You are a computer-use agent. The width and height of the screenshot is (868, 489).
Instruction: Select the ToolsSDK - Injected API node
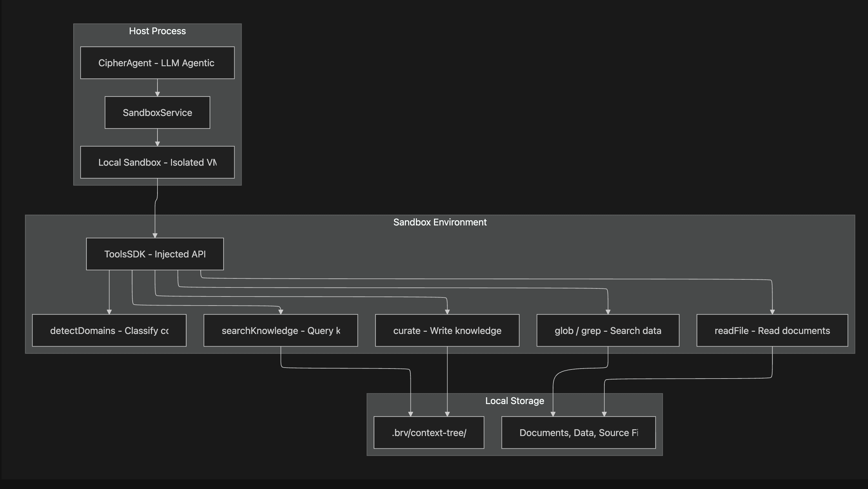click(x=155, y=254)
